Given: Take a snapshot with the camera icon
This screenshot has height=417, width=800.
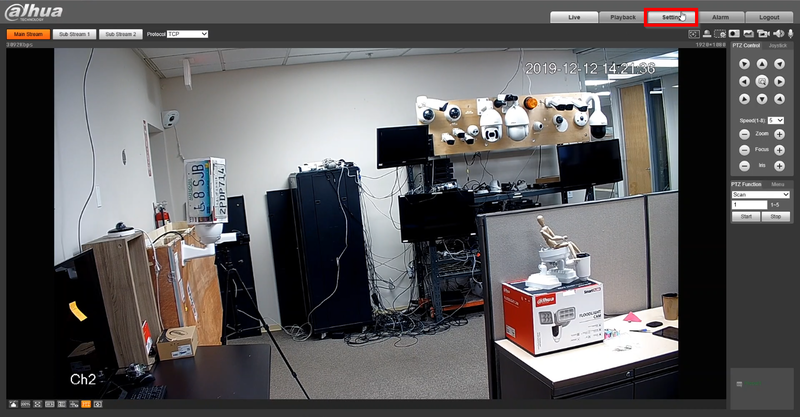Looking at the screenshot, I should point(734,34).
